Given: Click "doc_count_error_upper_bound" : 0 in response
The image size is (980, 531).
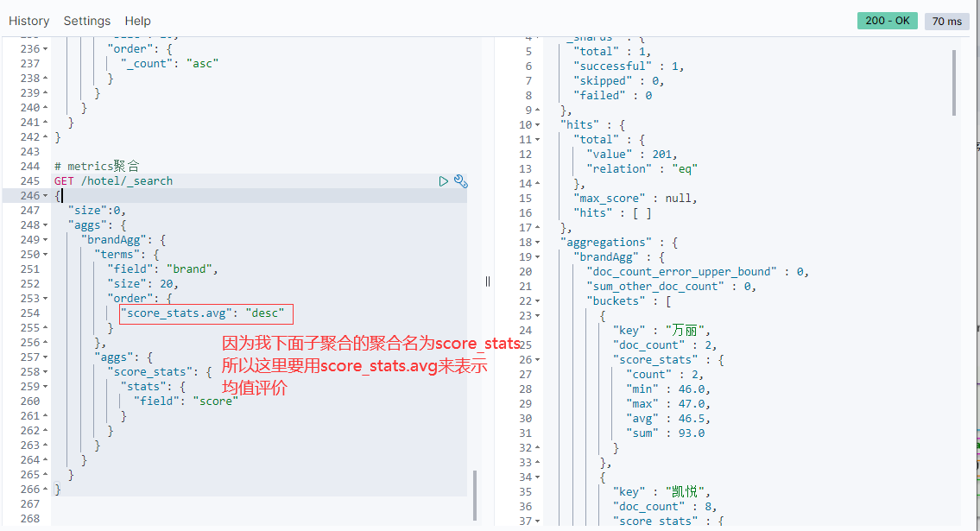Looking at the screenshot, I should (698, 272).
